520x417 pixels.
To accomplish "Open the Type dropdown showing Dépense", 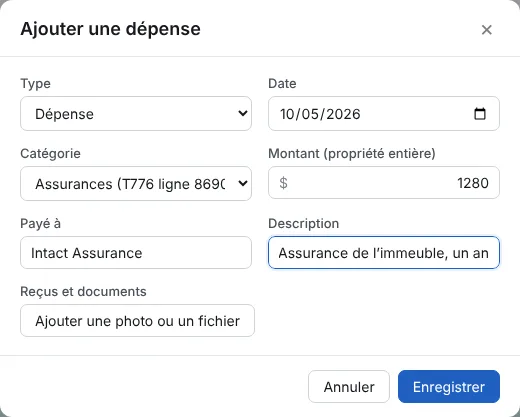I will pyautogui.click(x=136, y=114).
